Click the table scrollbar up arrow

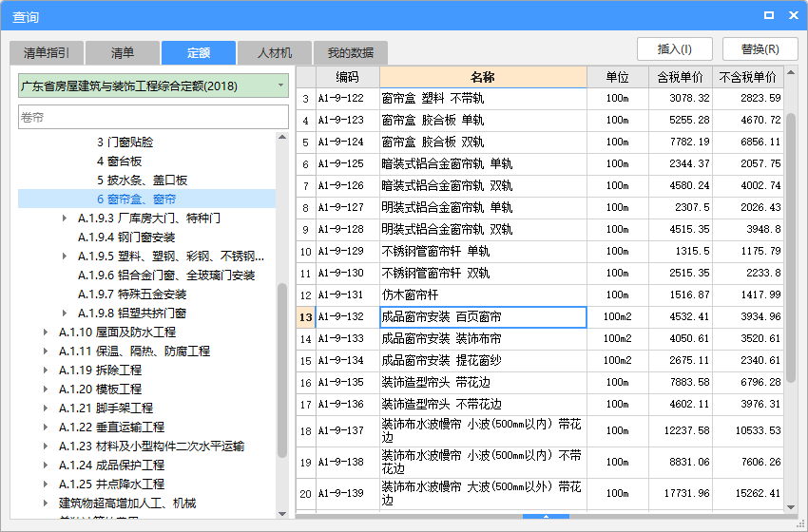pyautogui.click(x=791, y=72)
